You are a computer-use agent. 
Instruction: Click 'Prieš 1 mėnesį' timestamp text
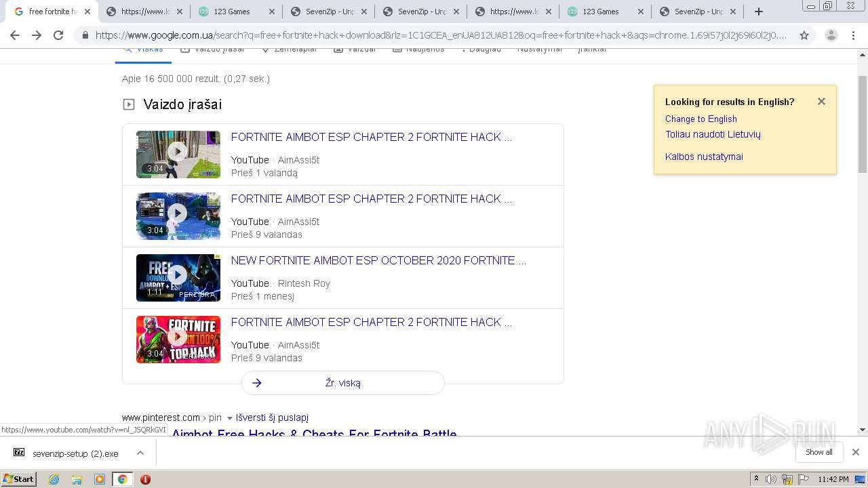point(262,296)
